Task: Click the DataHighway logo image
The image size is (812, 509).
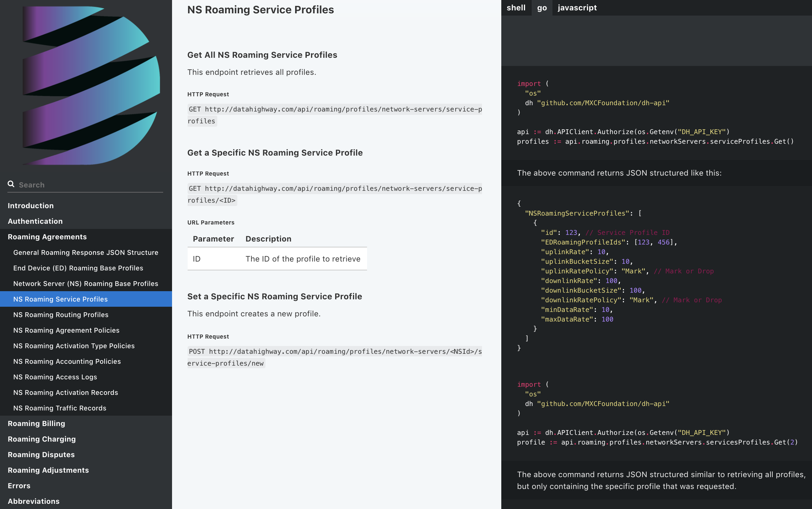Action: tap(91, 85)
